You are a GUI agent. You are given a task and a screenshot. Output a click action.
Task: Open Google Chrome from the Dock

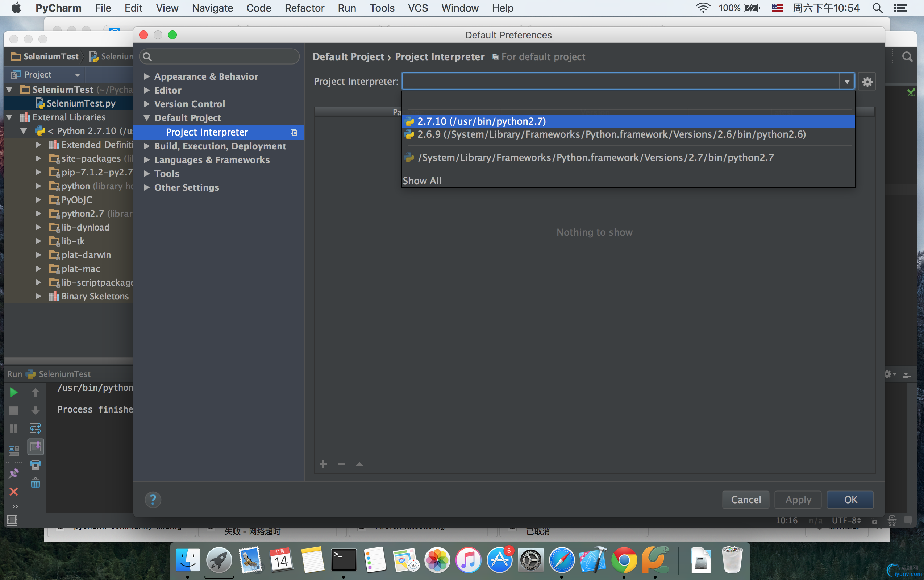[624, 560]
